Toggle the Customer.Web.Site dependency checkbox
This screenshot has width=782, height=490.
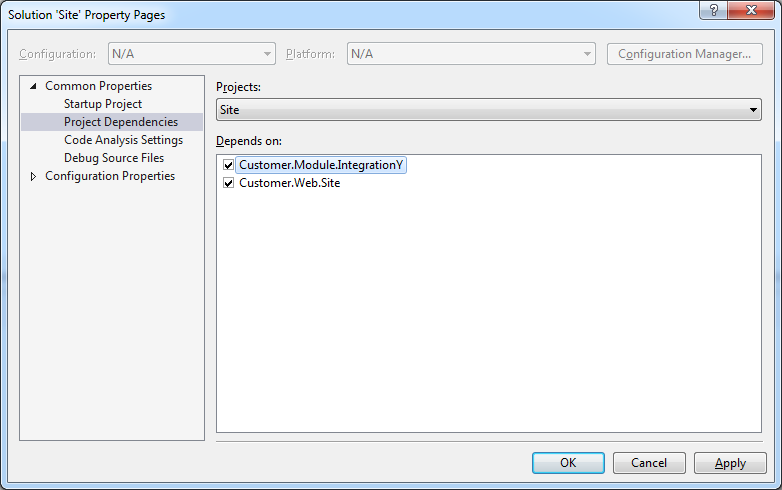point(229,183)
